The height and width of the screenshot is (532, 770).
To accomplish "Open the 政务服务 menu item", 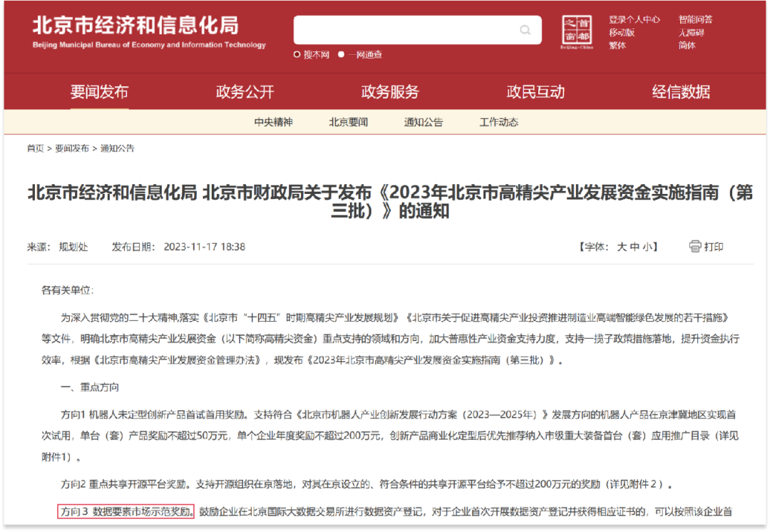I will pyautogui.click(x=389, y=92).
